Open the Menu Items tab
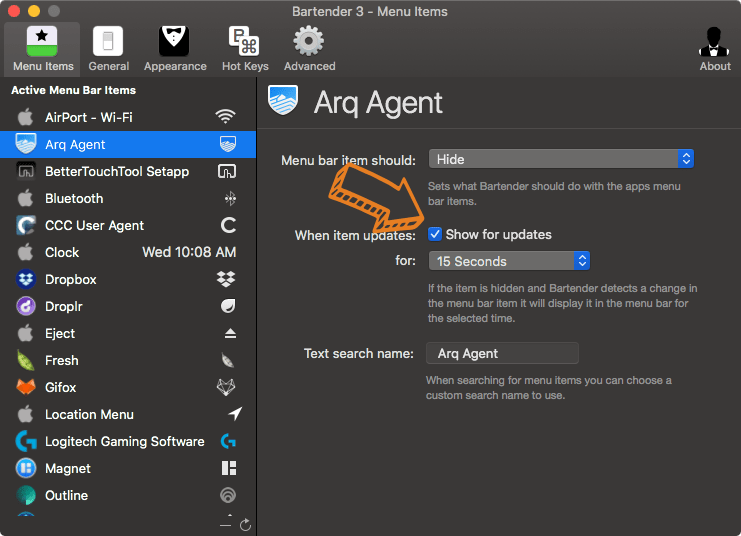Image resolution: width=741 pixels, height=536 pixels. (43, 49)
